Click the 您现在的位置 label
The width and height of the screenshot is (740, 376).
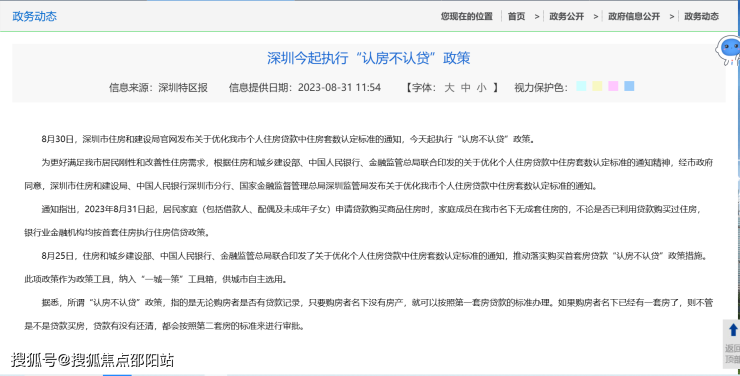pyautogui.click(x=467, y=17)
